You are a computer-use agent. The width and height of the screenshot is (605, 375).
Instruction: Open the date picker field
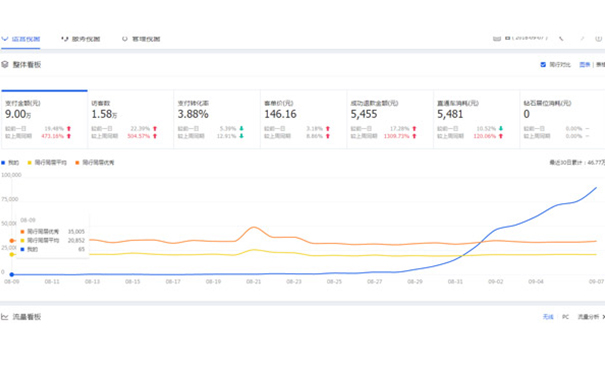coord(527,38)
